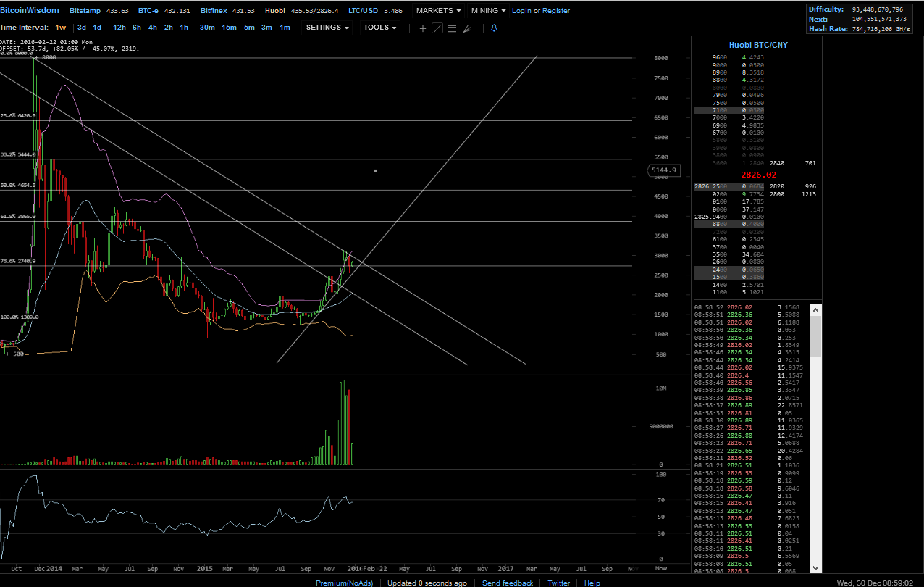Set time interval to 1w
Screen dimensions: 924x587
coord(61,28)
